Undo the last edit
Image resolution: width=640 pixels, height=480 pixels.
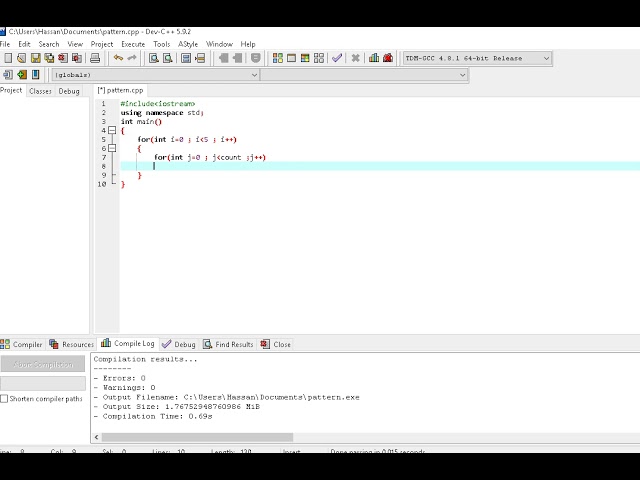point(118,58)
